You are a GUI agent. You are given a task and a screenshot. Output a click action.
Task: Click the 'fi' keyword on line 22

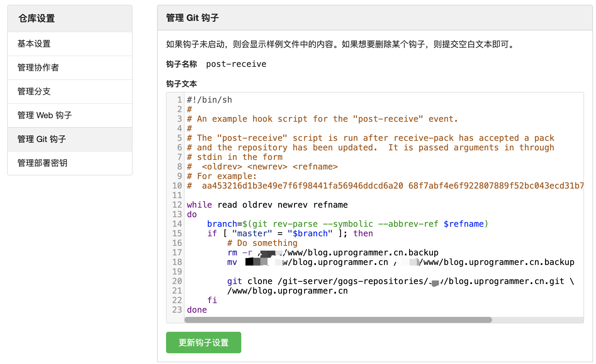coord(212,300)
